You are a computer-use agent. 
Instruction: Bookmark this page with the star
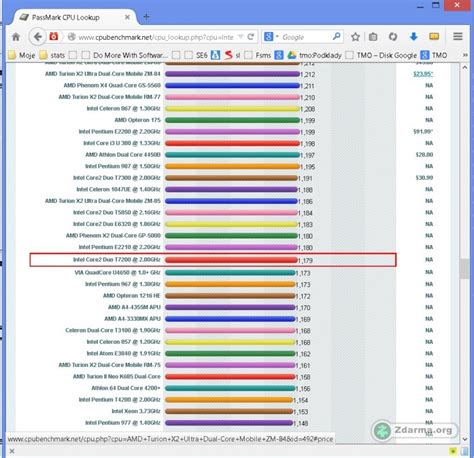[355, 37]
